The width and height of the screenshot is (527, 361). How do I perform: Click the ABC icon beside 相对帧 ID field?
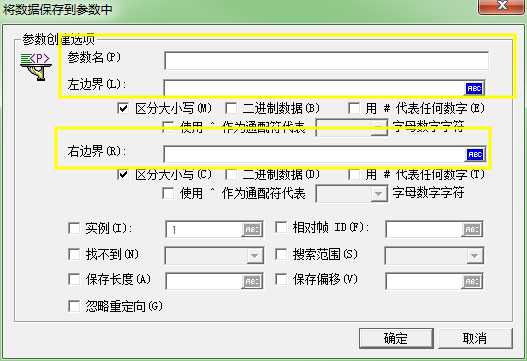(x=472, y=230)
